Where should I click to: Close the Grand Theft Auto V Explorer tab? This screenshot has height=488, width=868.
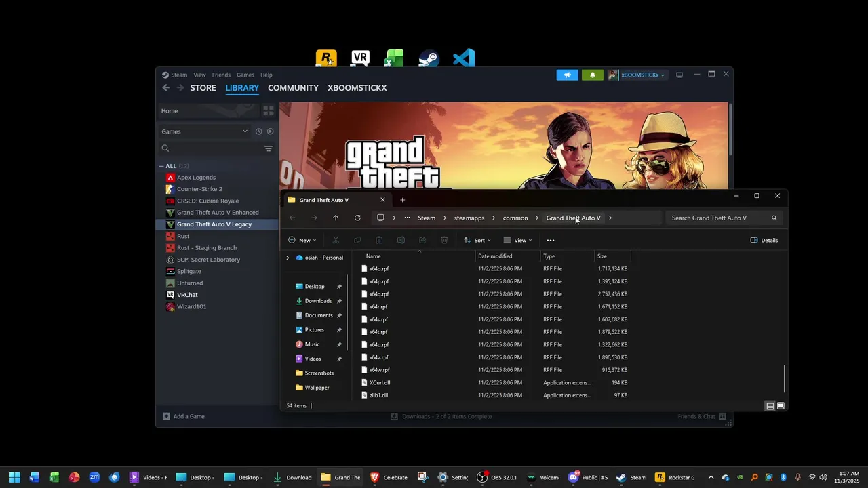382,200
